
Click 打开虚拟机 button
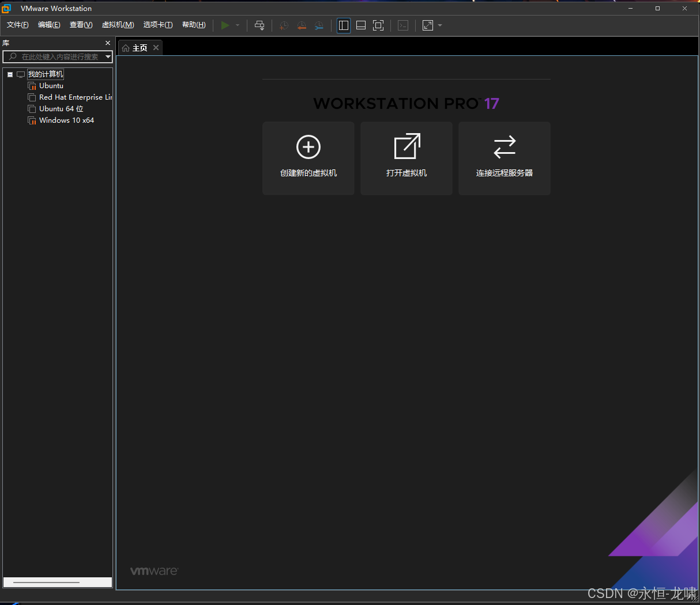(x=407, y=158)
